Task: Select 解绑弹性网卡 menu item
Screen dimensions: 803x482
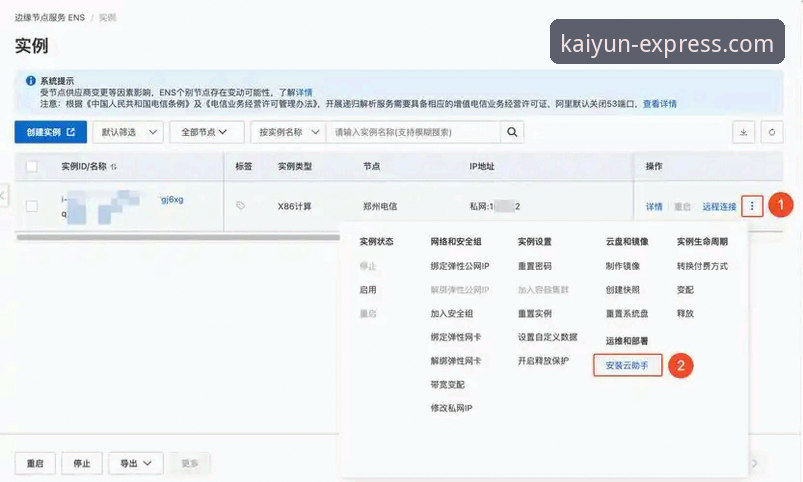Action: pyautogui.click(x=456, y=361)
